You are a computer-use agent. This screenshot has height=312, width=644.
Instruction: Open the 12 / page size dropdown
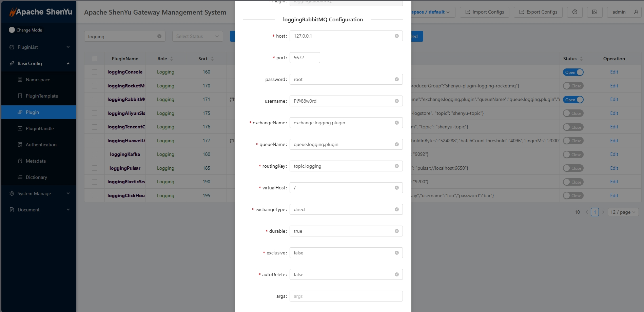click(623, 212)
